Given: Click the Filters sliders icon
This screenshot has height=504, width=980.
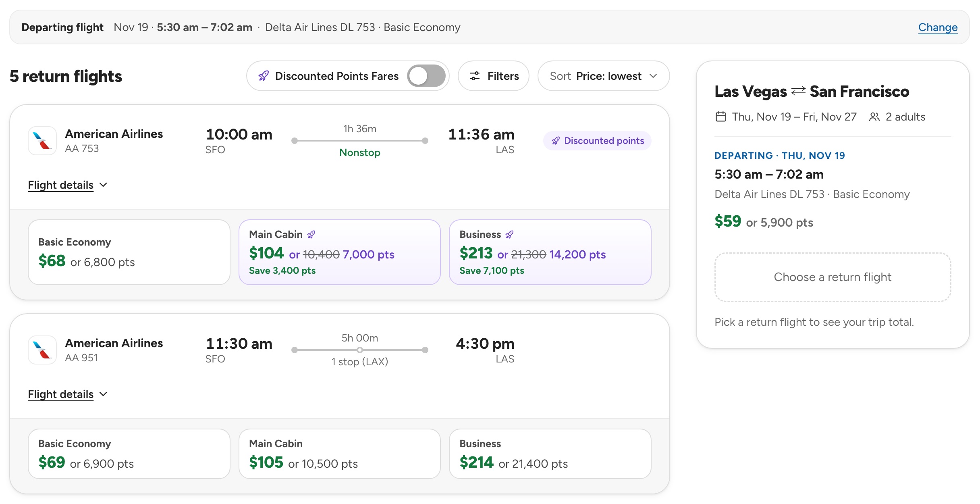Looking at the screenshot, I should coord(475,76).
